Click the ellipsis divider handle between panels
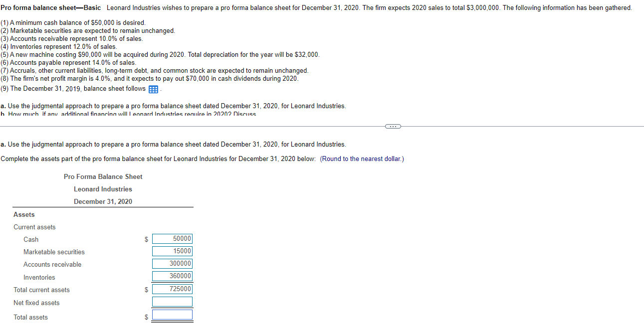The width and height of the screenshot is (644, 330). pos(393,126)
